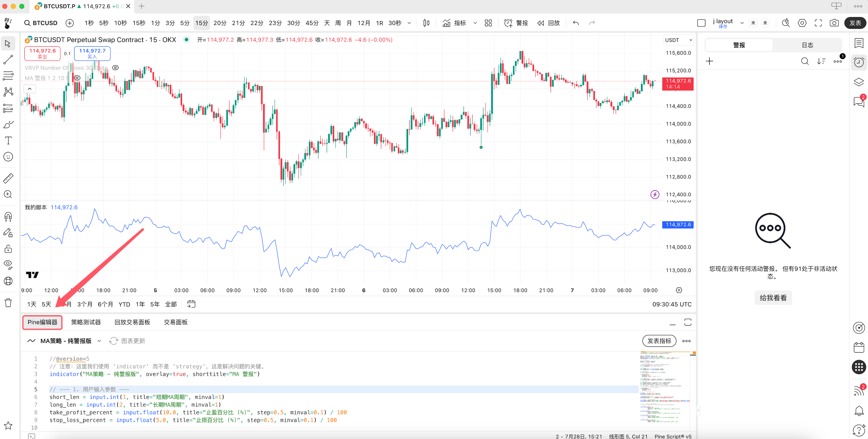Select the cursor arrow tool
Image resolution: width=868 pixels, height=439 pixels.
[x=8, y=44]
